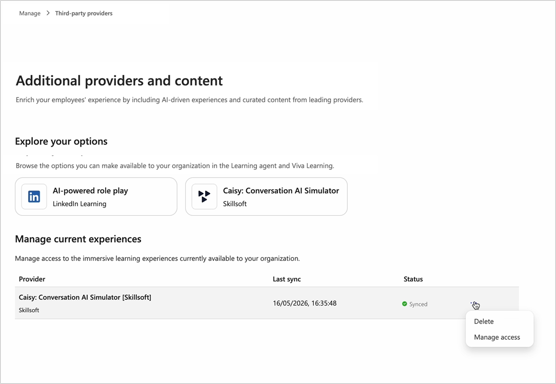Click the LinkedIn Learning subtitle on the card
Image resolution: width=556 pixels, height=384 pixels.
point(79,204)
